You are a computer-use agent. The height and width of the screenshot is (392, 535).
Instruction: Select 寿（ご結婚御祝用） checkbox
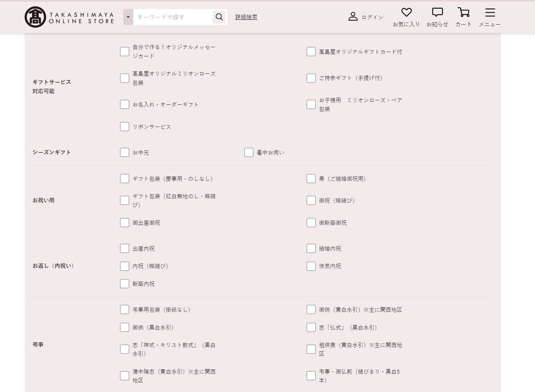tap(311, 179)
